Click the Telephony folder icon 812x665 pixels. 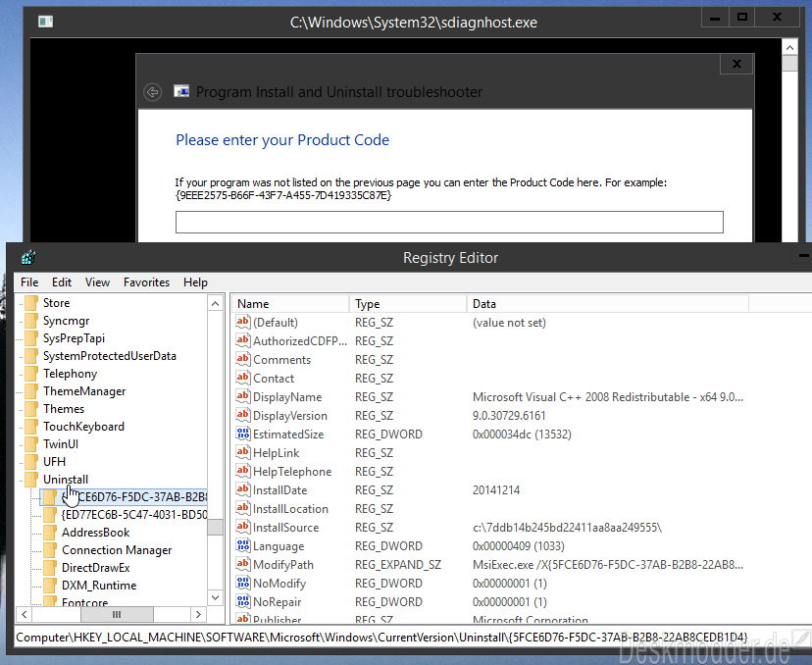[31, 374]
